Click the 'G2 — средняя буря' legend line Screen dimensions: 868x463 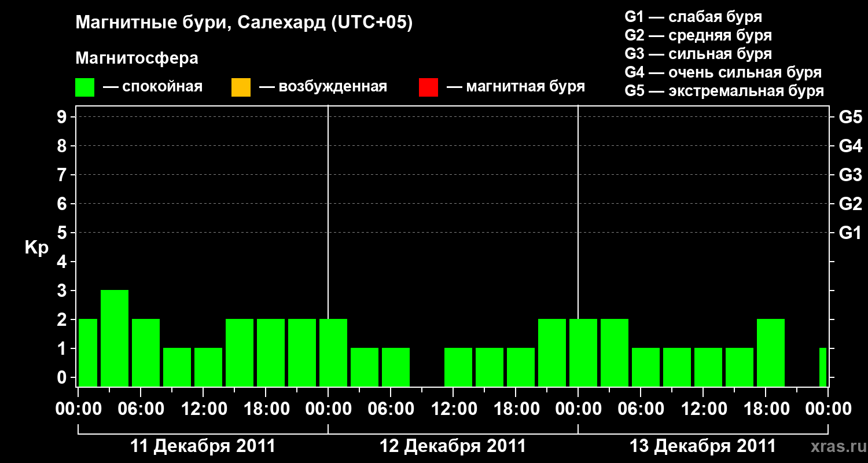pos(698,35)
